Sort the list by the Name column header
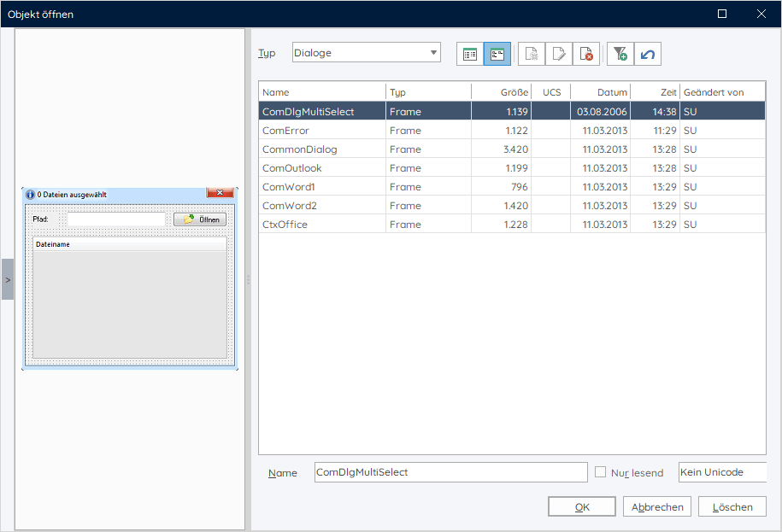Screen dimensions: 782x532 coord(321,92)
